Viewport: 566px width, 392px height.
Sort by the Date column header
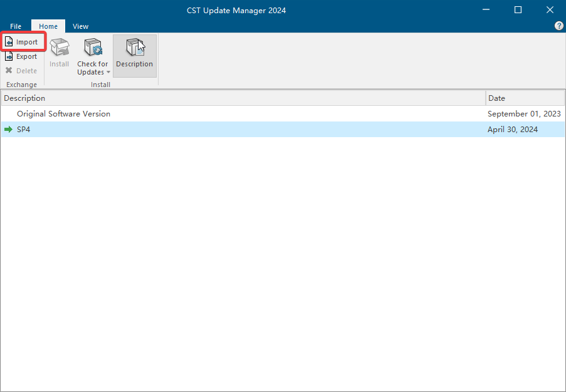click(525, 98)
